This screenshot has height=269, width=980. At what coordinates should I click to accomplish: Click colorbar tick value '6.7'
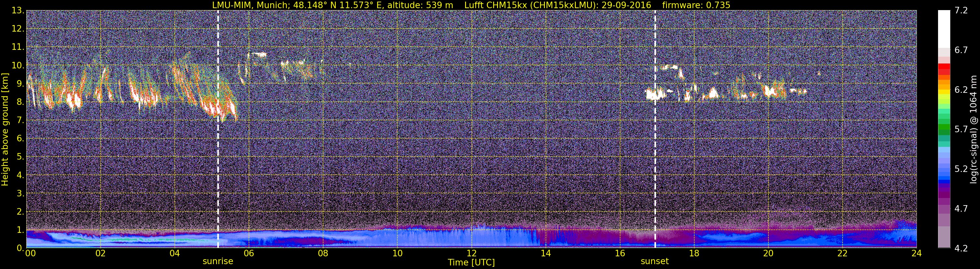point(961,50)
